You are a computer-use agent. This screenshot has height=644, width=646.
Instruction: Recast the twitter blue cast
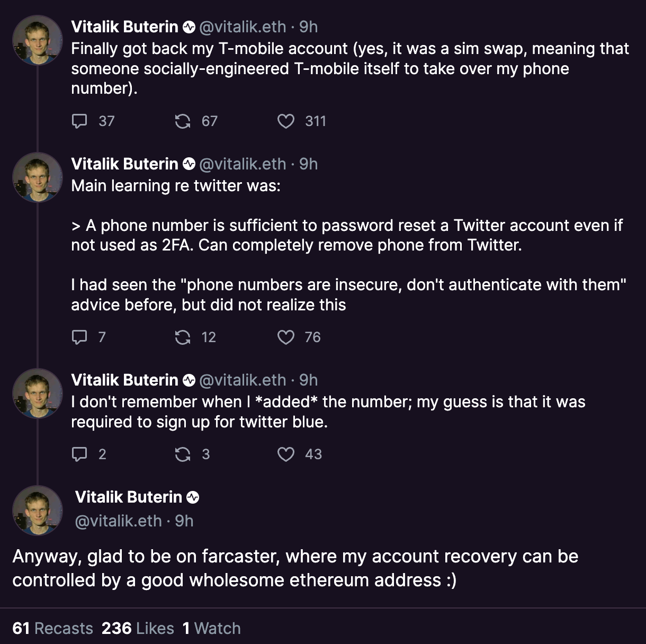click(183, 454)
